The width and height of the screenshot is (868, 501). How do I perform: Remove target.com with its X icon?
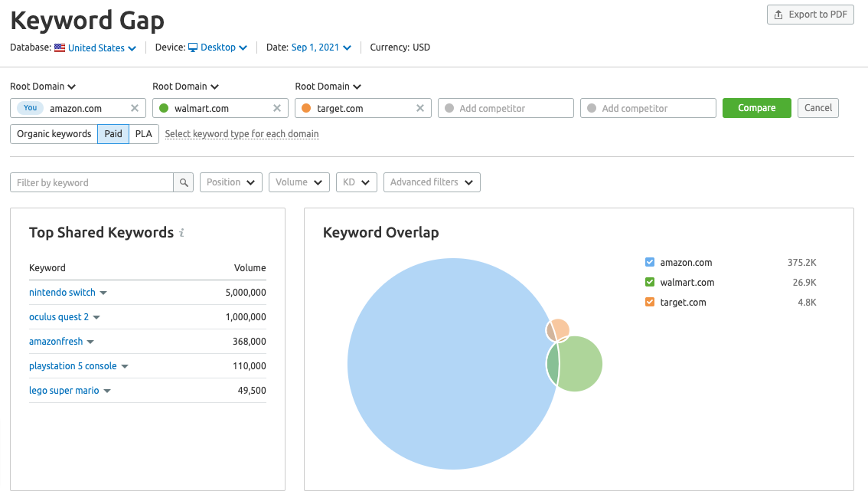[x=419, y=108]
